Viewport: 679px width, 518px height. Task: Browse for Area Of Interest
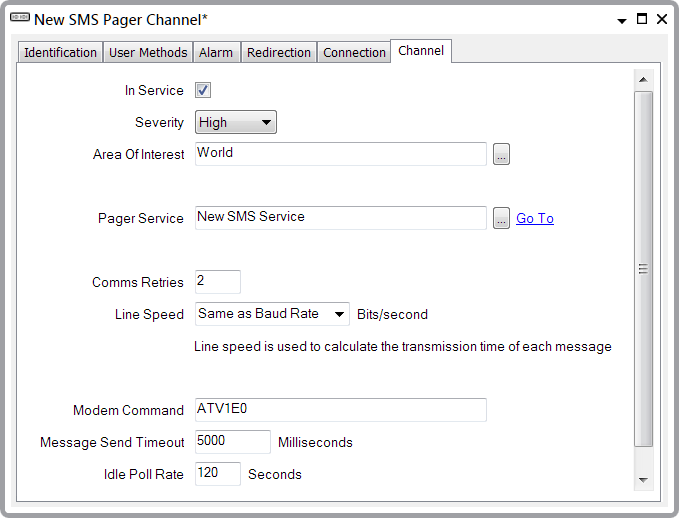[x=501, y=154]
